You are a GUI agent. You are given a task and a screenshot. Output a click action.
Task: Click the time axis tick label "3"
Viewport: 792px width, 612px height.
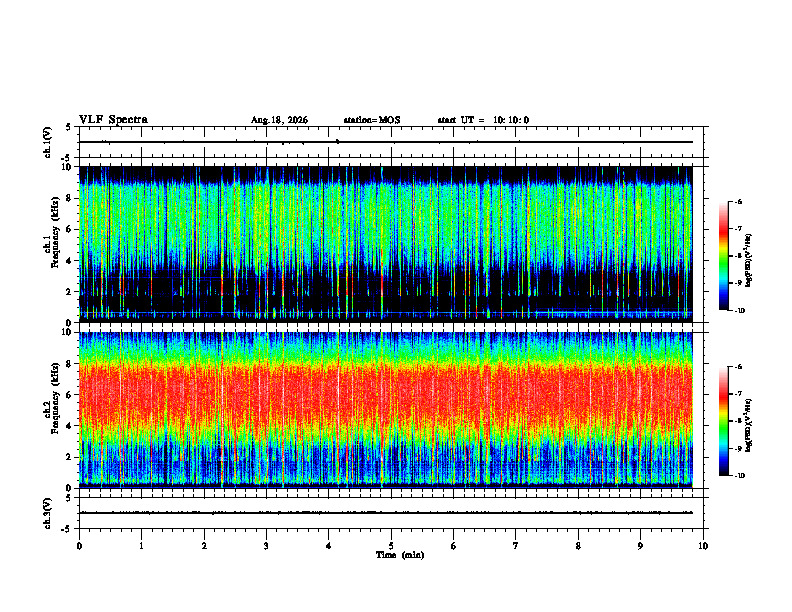point(266,546)
